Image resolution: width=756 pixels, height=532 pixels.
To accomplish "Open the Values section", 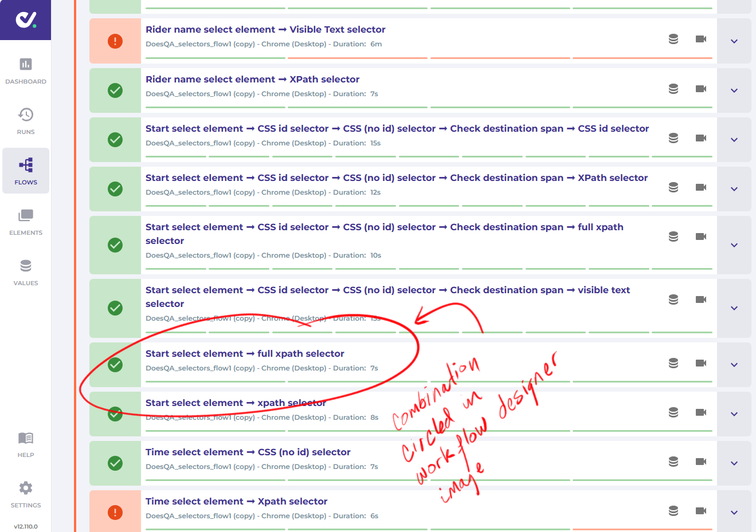I will coord(26,272).
